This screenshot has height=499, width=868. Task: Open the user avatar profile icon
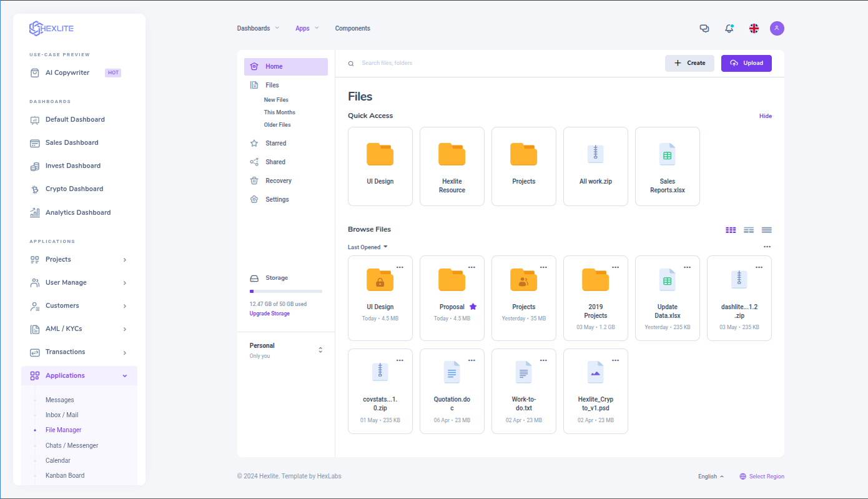click(x=777, y=28)
